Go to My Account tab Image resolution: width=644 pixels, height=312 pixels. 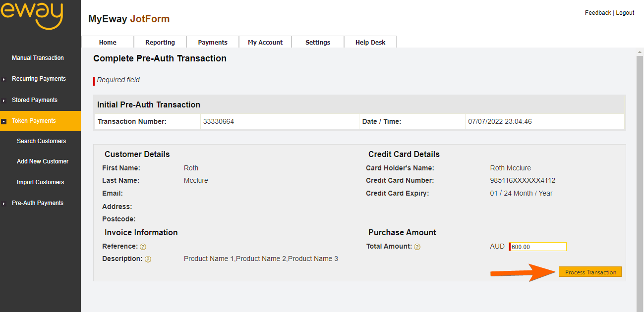[265, 42]
